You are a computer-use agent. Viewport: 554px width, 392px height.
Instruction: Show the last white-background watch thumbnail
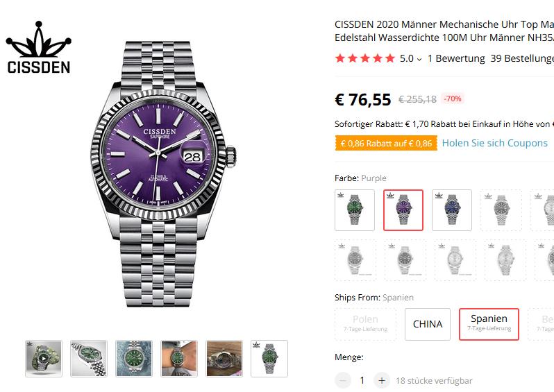coord(269,359)
